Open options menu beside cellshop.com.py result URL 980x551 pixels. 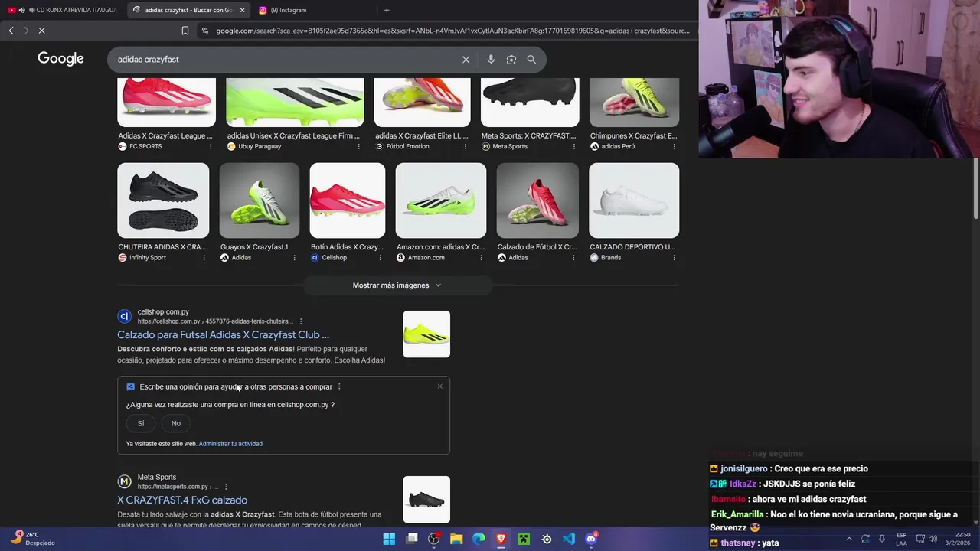(301, 321)
